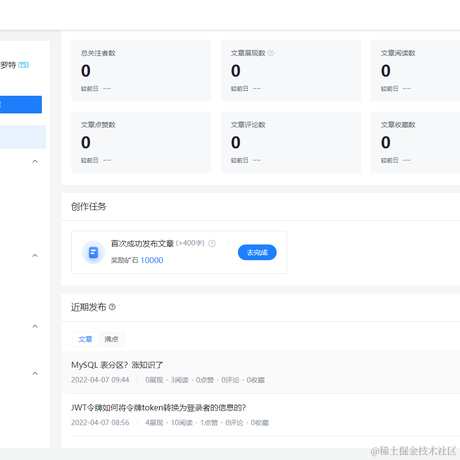Click 创作任务 section heading
Image resolution: width=460 pixels, height=460 pixels.
89,207
